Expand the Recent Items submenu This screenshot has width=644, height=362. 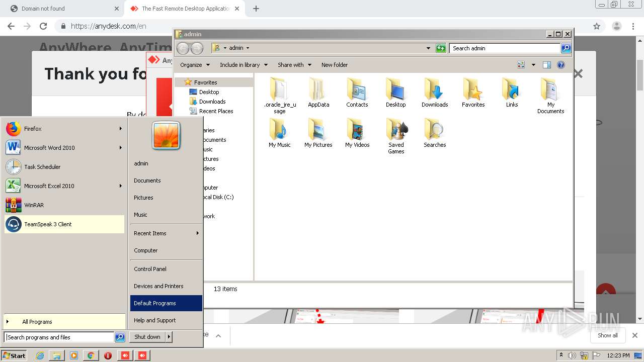(166, 233)
